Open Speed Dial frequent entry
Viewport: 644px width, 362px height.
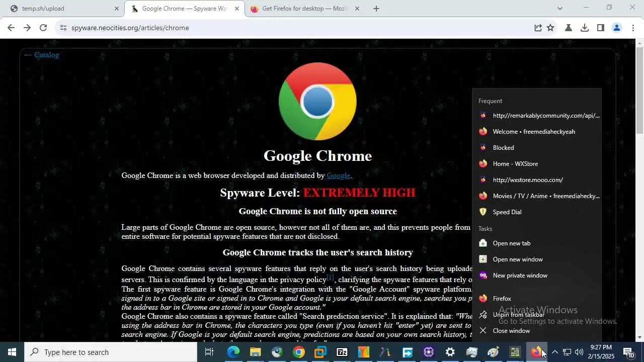tap(537, 212)
